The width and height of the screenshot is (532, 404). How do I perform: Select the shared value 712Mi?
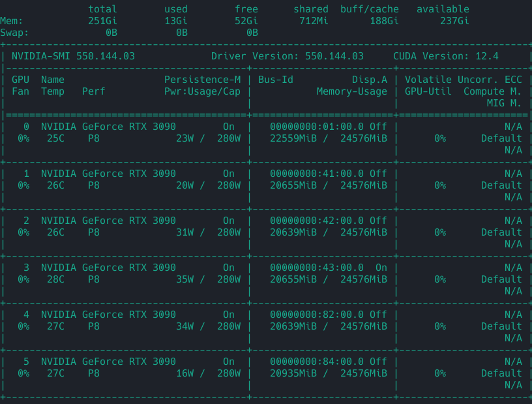pyautogui.click(x=314, y=21)
